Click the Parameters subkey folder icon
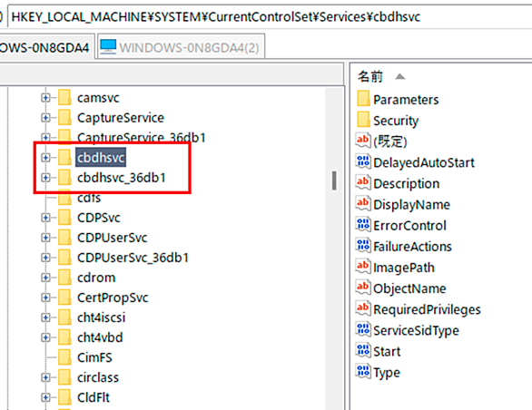The image size is (532, 410). 363,99
